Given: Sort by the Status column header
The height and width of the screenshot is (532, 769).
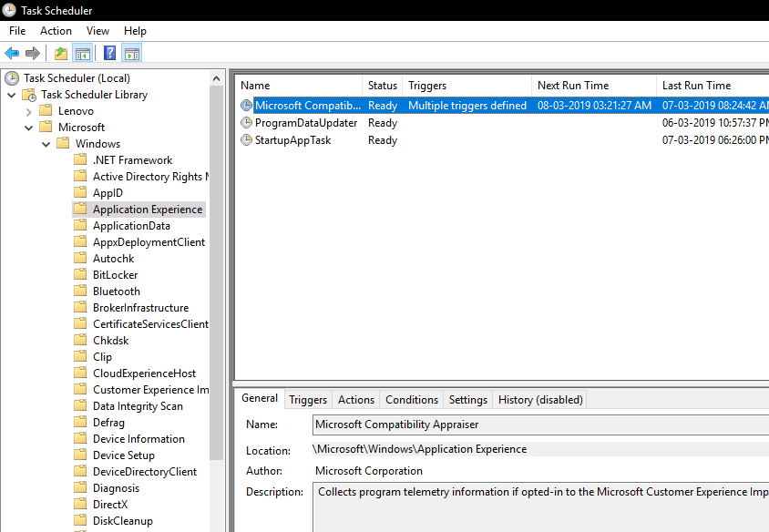Looking at the screenshot, I should pyautogui.click(x=383, y=86).
